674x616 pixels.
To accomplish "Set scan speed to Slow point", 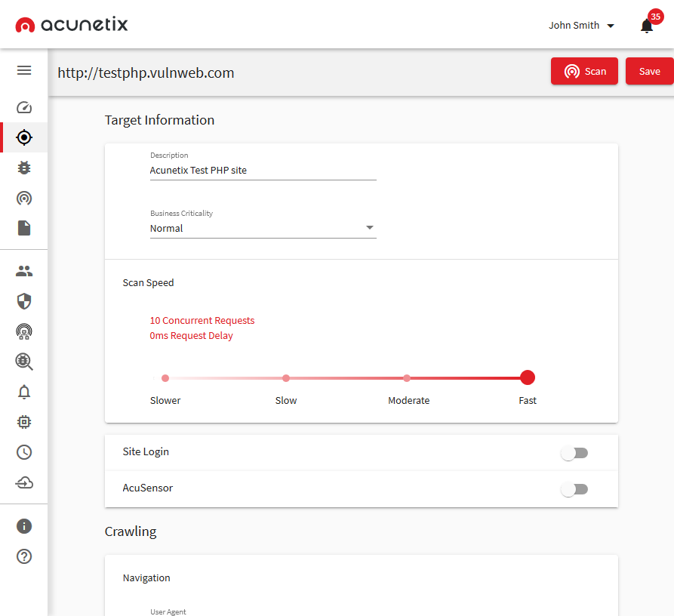I will (x=286, y=378).
